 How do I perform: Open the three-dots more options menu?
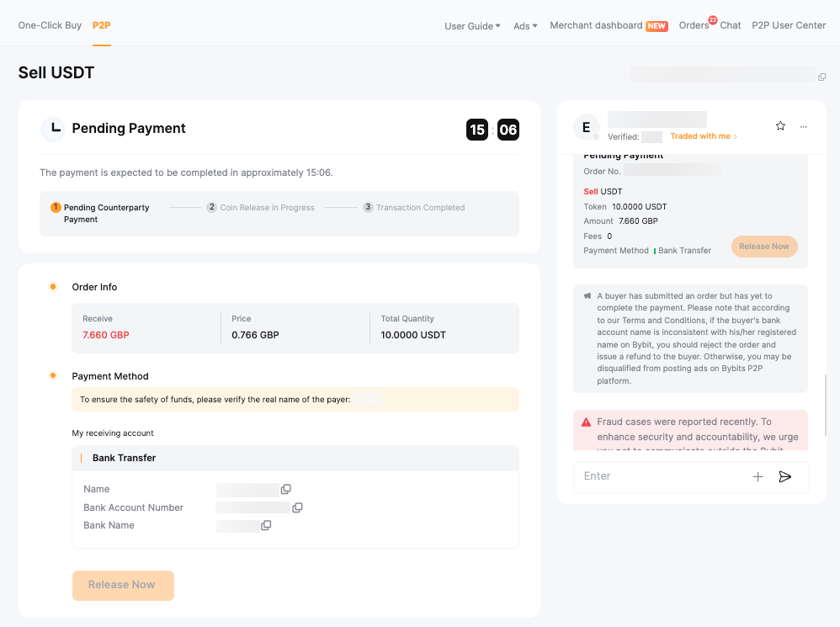804,126
